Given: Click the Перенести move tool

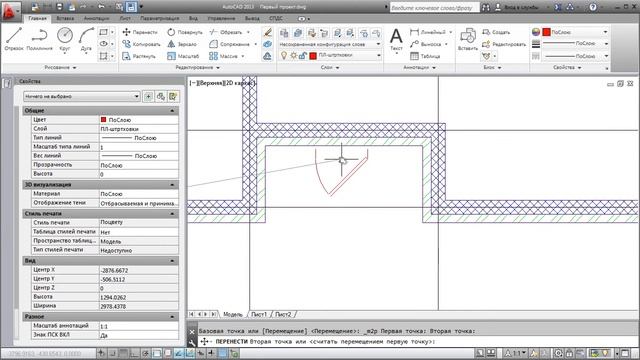Looking at the screenshot, I should click(x=140, y=32).
